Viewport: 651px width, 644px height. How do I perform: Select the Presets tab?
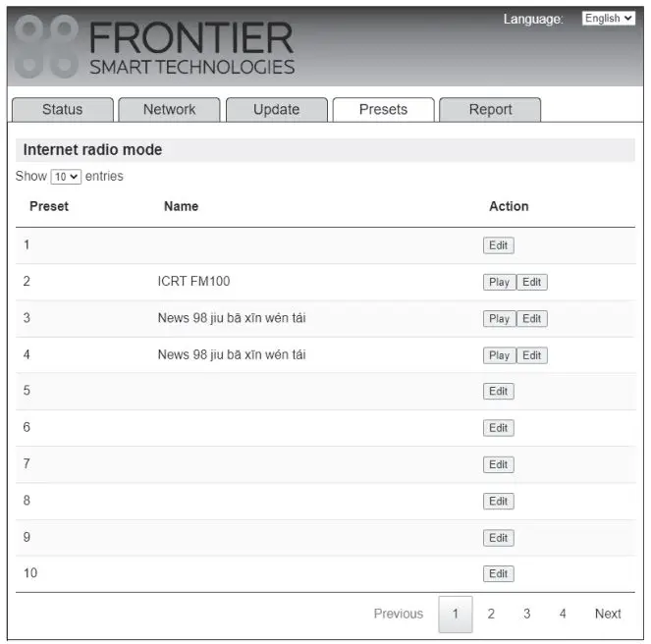tap(383, 110)
